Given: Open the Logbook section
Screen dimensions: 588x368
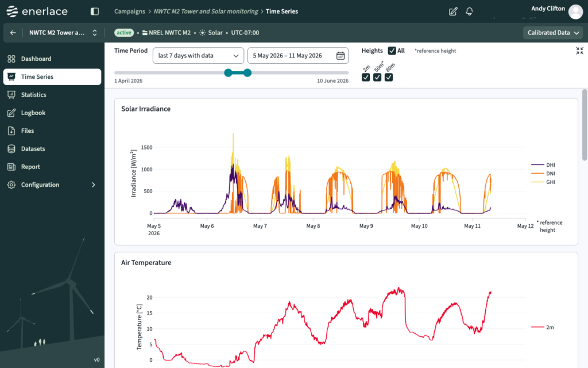Looking at the screenshot, I should pyautogui.click(x=52, y=113).
